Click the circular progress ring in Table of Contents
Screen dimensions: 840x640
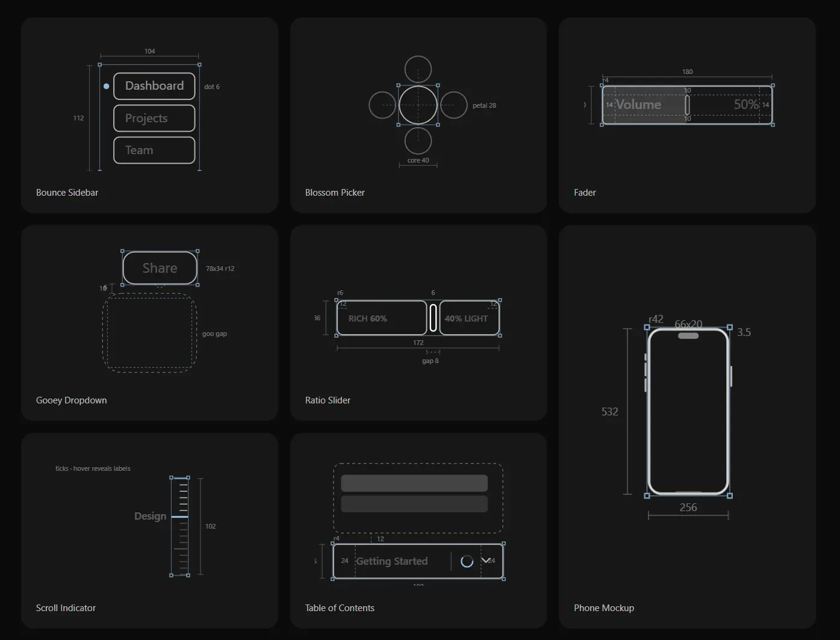pyautogui.click(x=467, y=561)
